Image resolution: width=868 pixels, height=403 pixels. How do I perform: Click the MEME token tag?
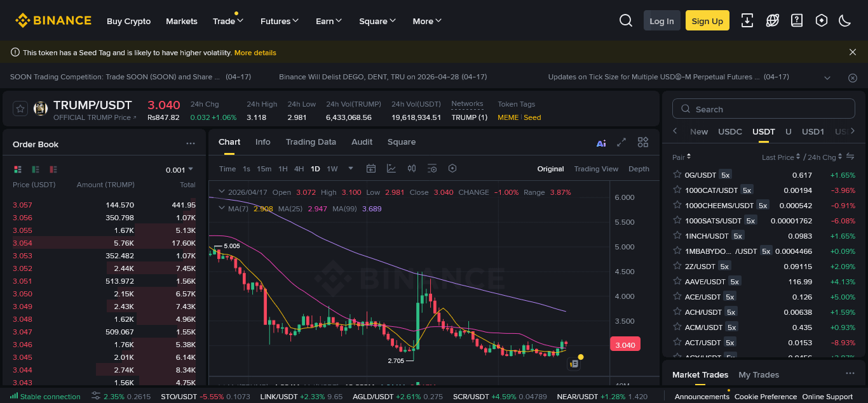(508, 117)
